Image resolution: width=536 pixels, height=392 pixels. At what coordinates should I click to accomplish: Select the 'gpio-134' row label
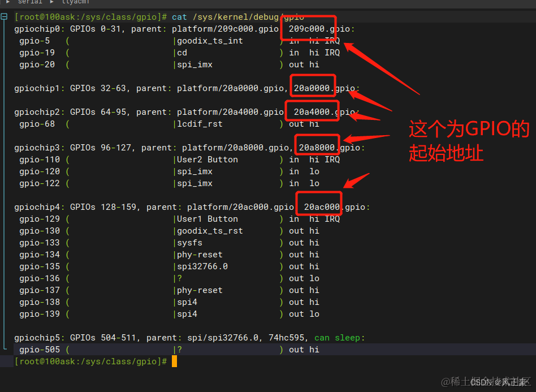40,255
